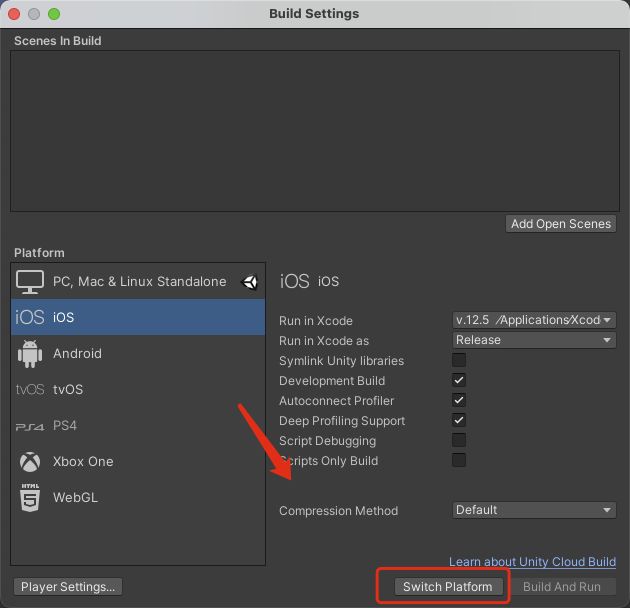Click the large iOS logo in details header
630x608 pixels.
pyautogui.click(x=295, y=281)
